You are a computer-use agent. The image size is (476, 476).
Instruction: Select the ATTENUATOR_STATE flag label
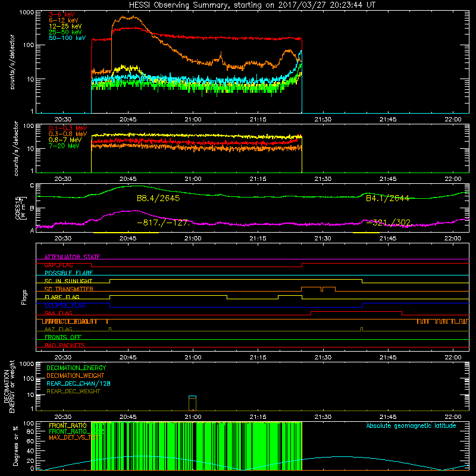[x=72, y=257]
